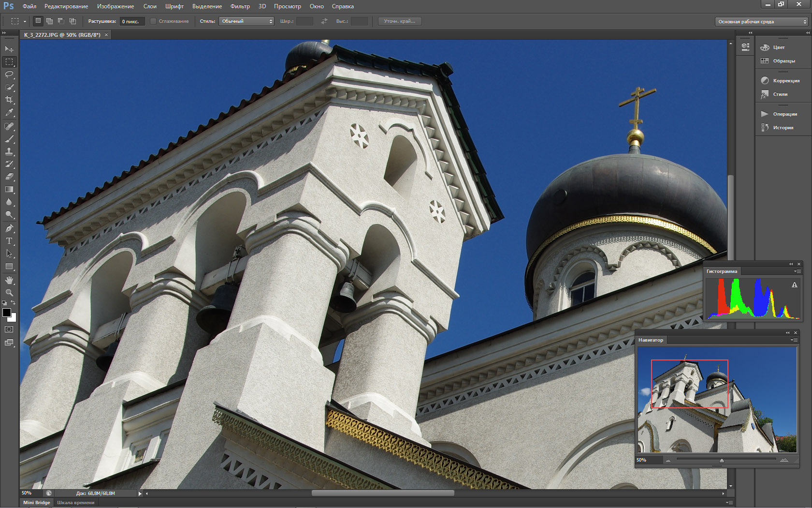Activate the Hand tool
This screenshot has width=812, height=508.
[9, 280]
